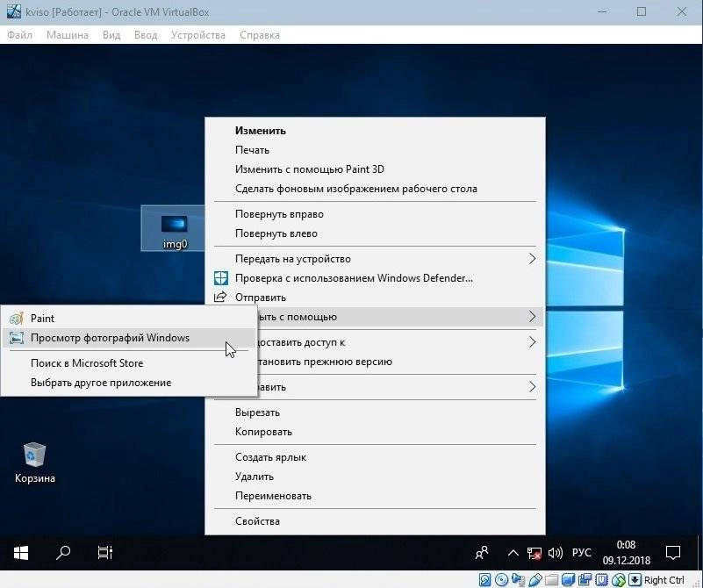Screen dimensions: 703x588
Task: Expand the arrow on the partially hidden 'авить' row
Action: [x=532, y=386]
